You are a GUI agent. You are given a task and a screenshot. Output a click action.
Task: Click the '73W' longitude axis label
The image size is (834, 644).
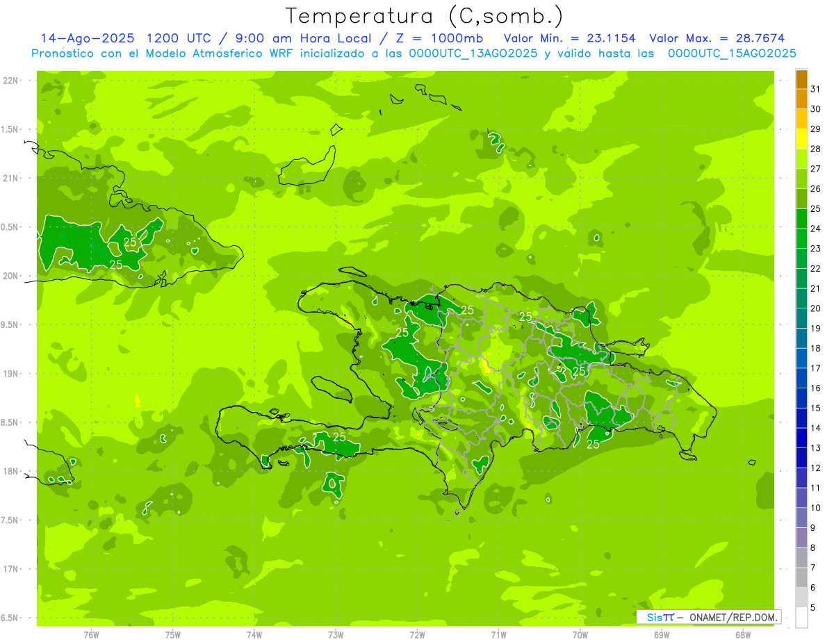coord(336,635)
